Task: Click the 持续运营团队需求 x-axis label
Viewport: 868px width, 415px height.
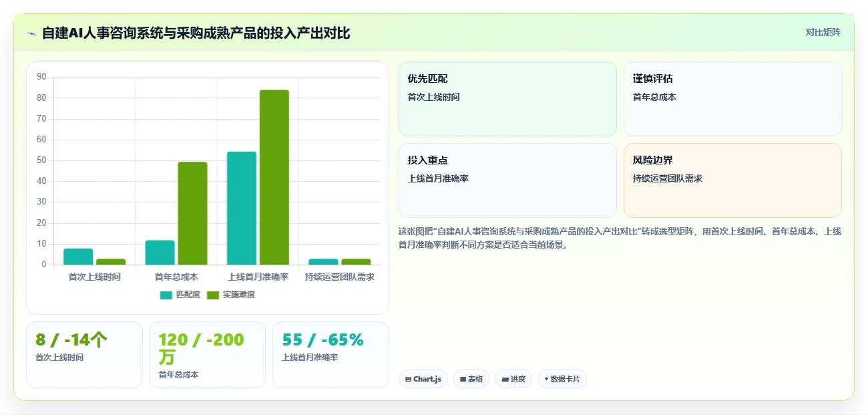Action: 340,277
